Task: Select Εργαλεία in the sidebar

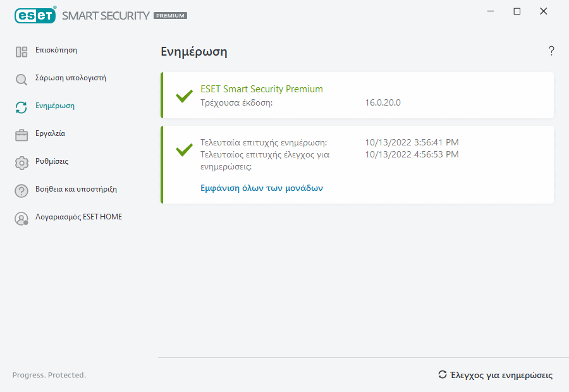Action: 51,133
